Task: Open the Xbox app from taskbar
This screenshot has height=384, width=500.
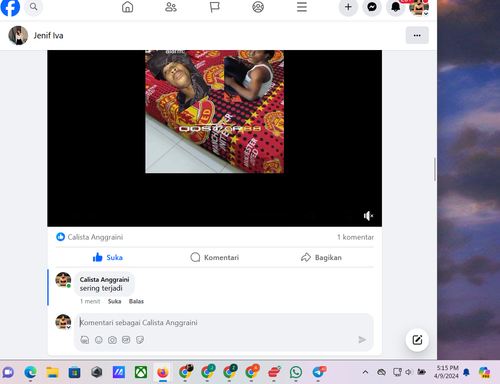Action: (141, 372)
